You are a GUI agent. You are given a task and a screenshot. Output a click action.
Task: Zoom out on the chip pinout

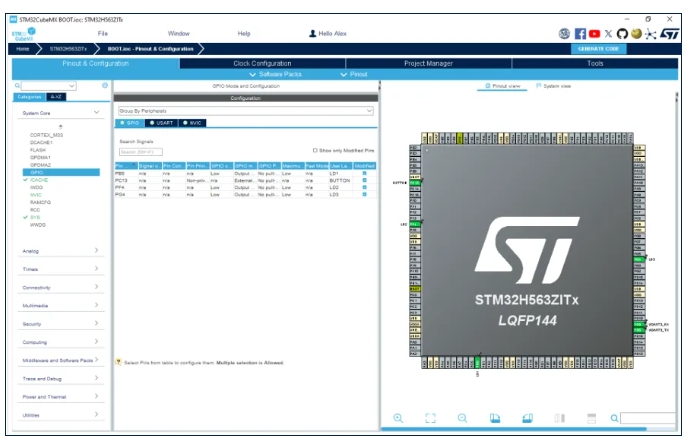462,418
